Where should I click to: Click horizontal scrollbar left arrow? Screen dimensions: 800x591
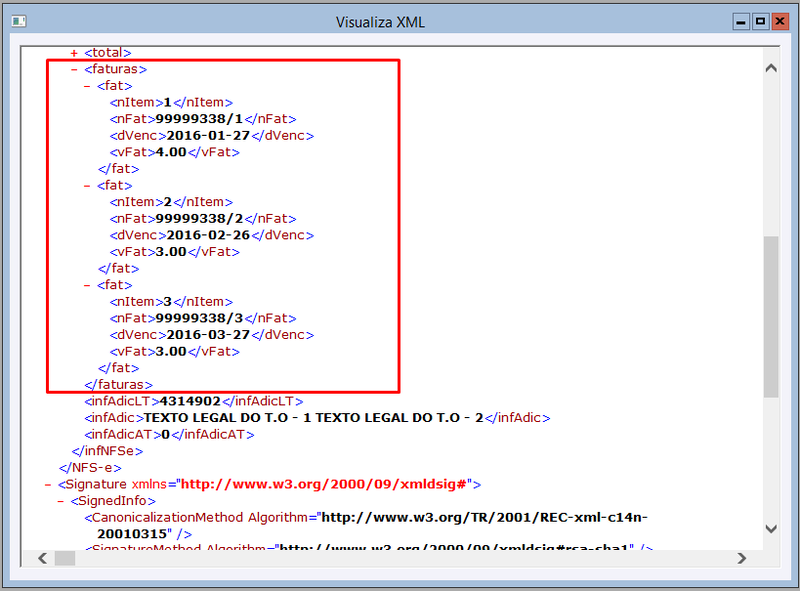click(x=43, y=558)
